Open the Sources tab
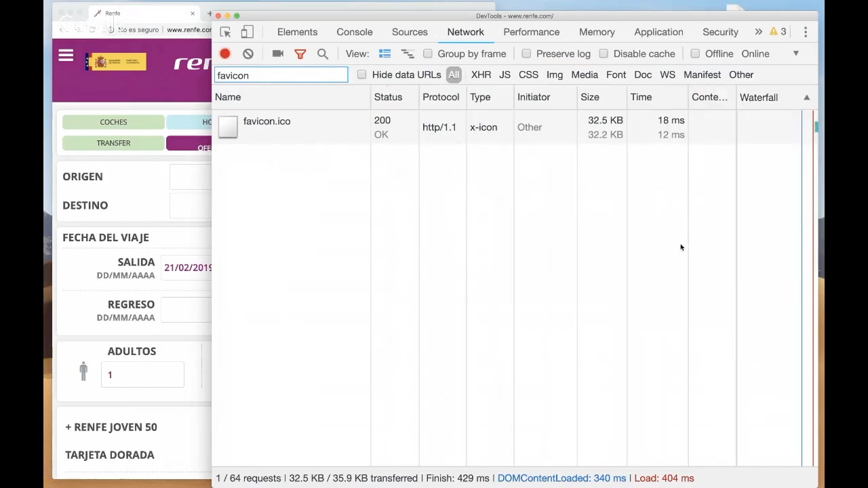The width and height of the screenshot is (868, 488). pyautogui.click(x=410, y=32)
